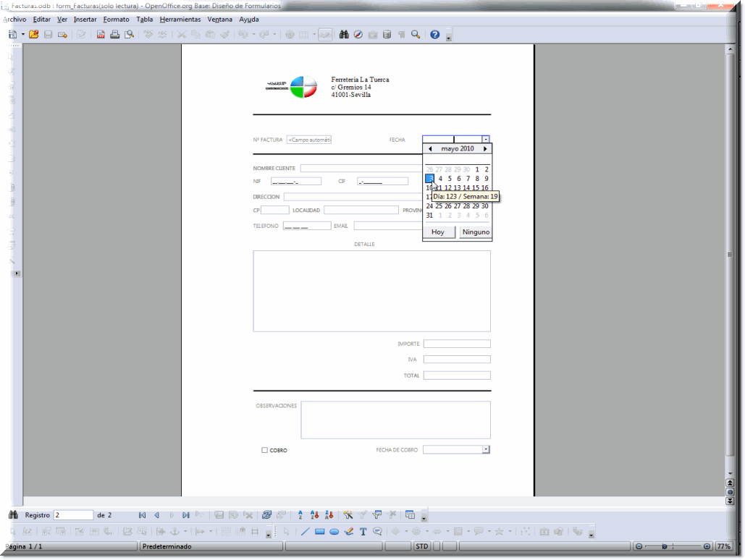Click the Registro number input field
The image size is (745, 560).
pyautogui.click(x=73, y=515)
